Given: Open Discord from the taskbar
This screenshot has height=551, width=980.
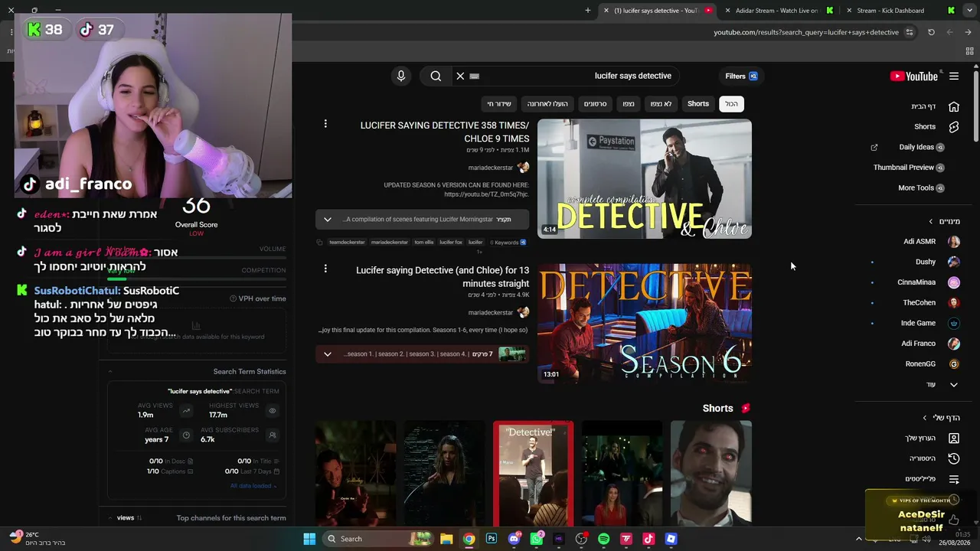Looking at the screenshot, I should click(514, 539).
